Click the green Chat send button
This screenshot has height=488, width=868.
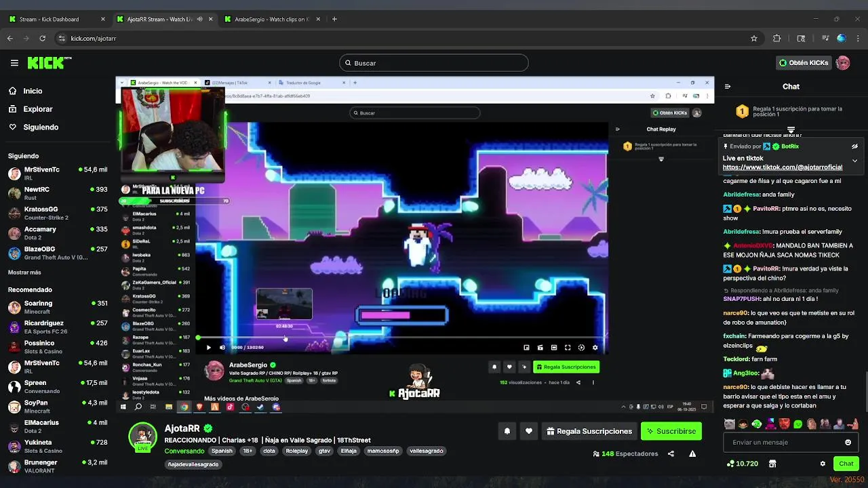click(x=846, y=464)
